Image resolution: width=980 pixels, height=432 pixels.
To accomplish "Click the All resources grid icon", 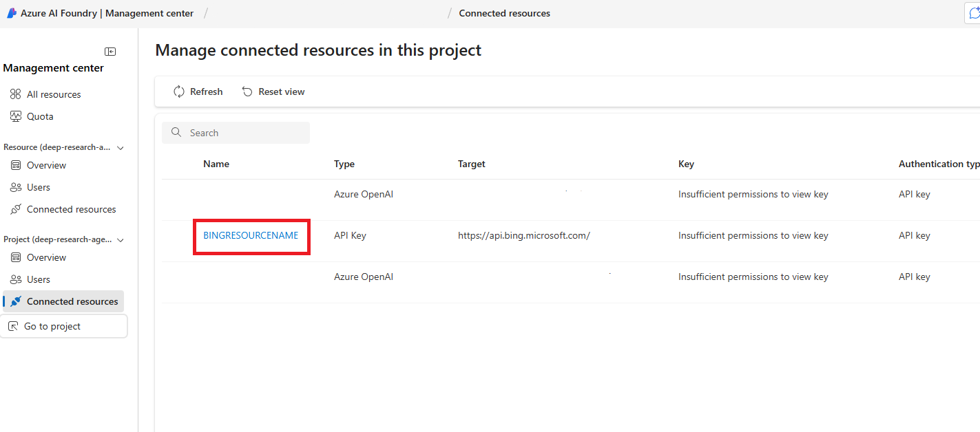I will tap(15, 94).
